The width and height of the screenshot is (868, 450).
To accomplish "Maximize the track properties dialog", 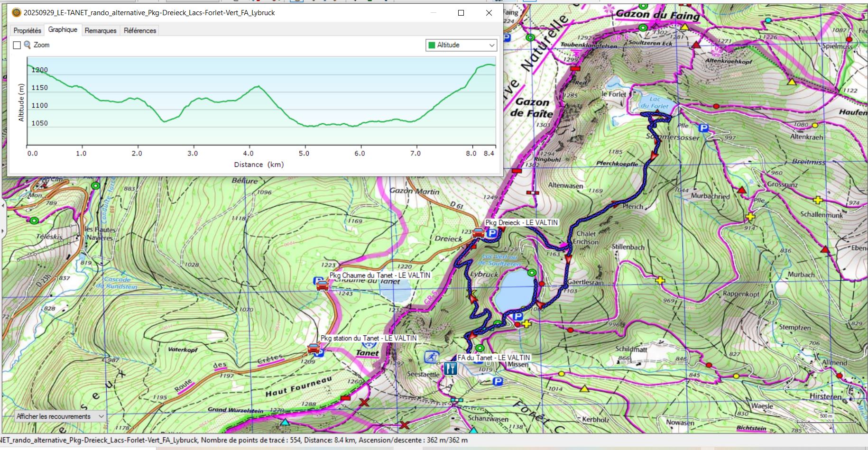I will (x=461, y=13).
